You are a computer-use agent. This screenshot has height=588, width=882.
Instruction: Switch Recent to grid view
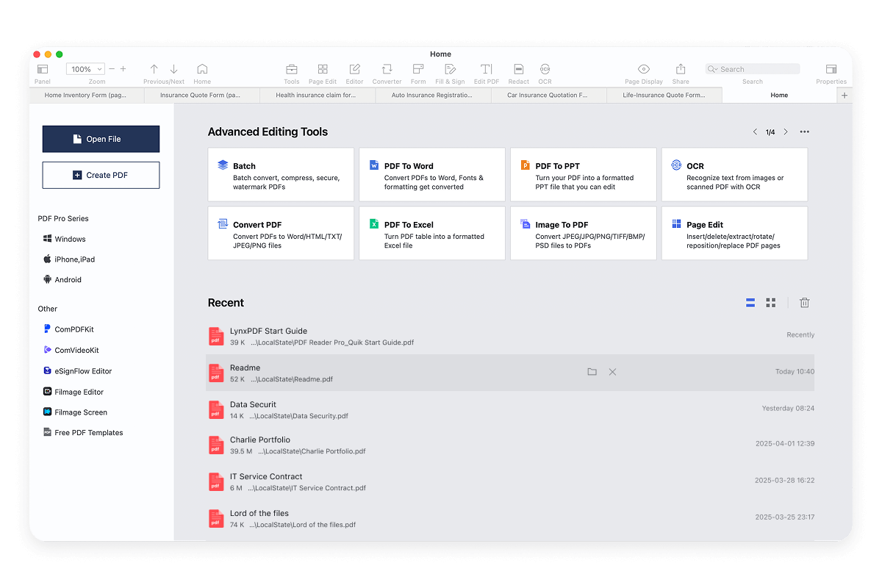771,303
